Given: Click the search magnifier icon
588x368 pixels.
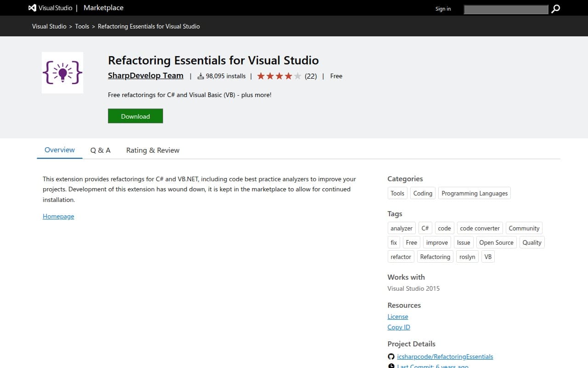Looking at the screenshot, I should (x=555, y=9).
